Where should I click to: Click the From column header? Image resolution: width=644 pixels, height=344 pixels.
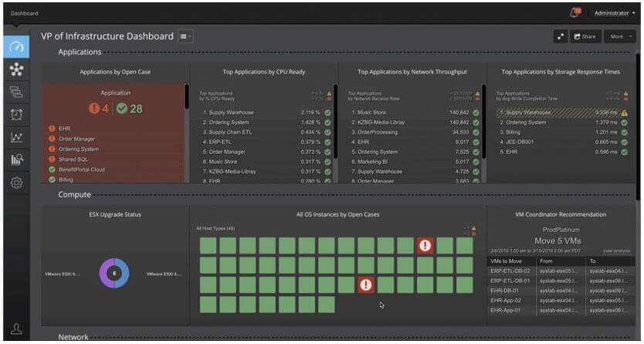click(x=546, y=261)
